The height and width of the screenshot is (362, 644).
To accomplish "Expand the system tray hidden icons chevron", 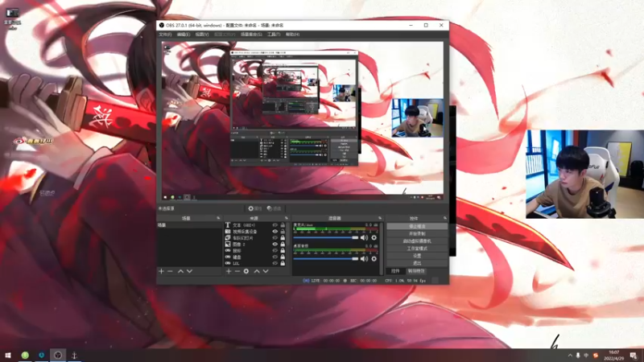I will pos(570,356).
